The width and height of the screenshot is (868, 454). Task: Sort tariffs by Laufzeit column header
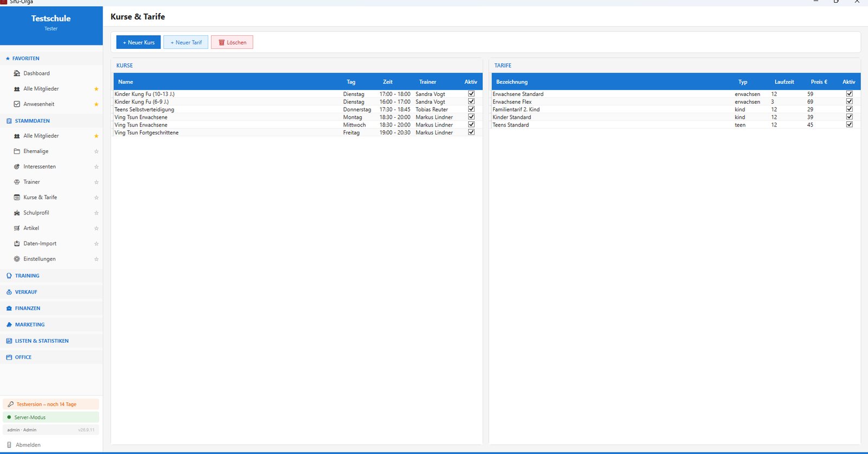(784, 82)
